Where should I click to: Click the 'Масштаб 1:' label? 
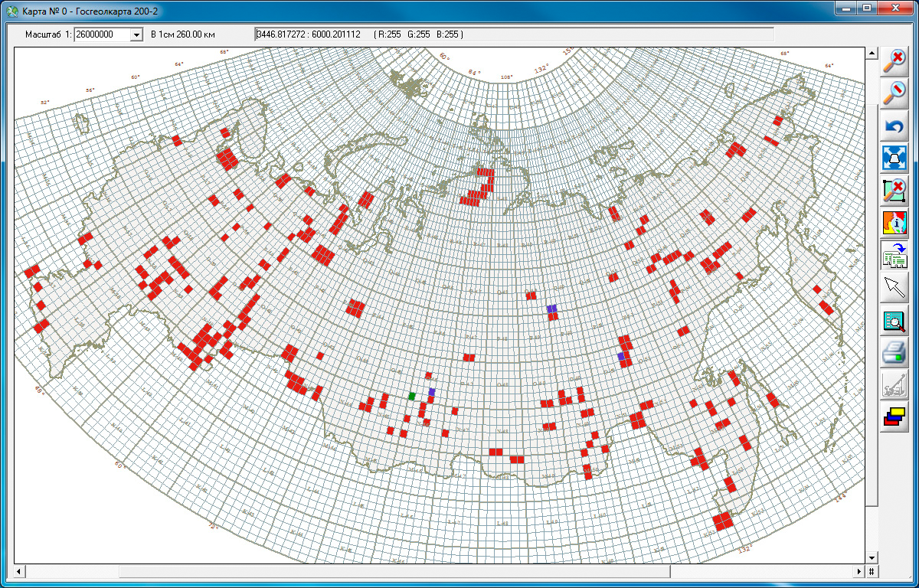pos(48,34)
